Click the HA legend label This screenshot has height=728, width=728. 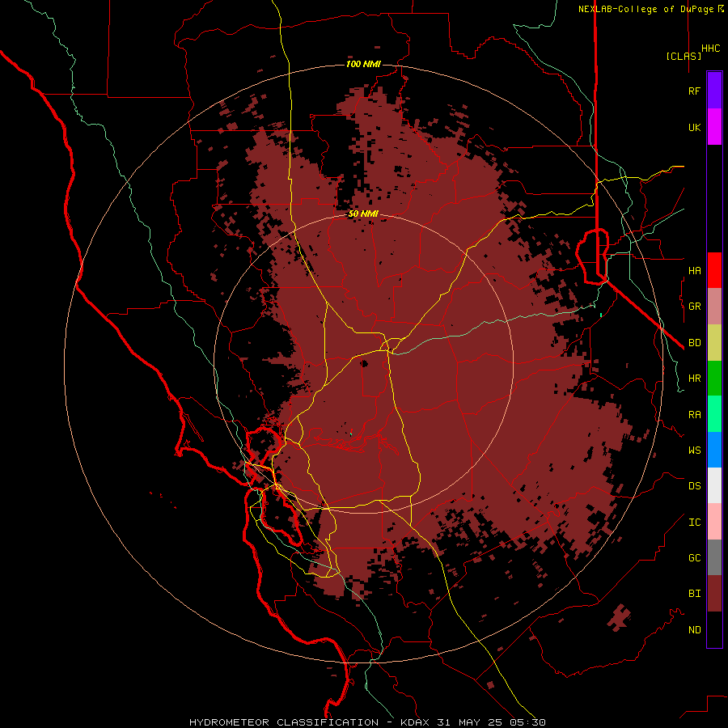[694, 270]
